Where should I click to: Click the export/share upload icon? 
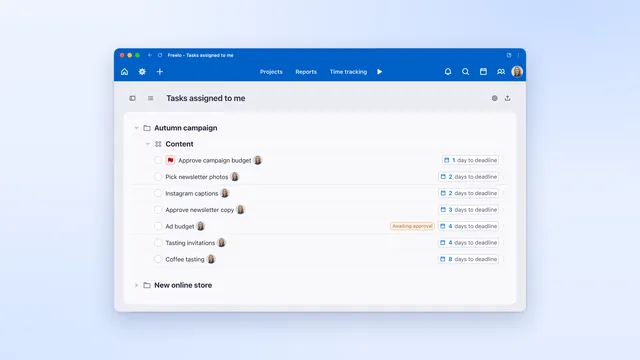507,98
